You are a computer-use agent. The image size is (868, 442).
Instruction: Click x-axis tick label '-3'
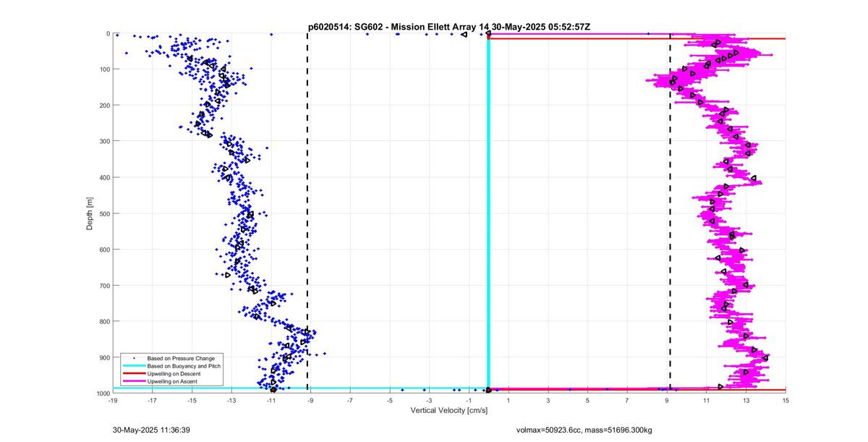point(429,400)
